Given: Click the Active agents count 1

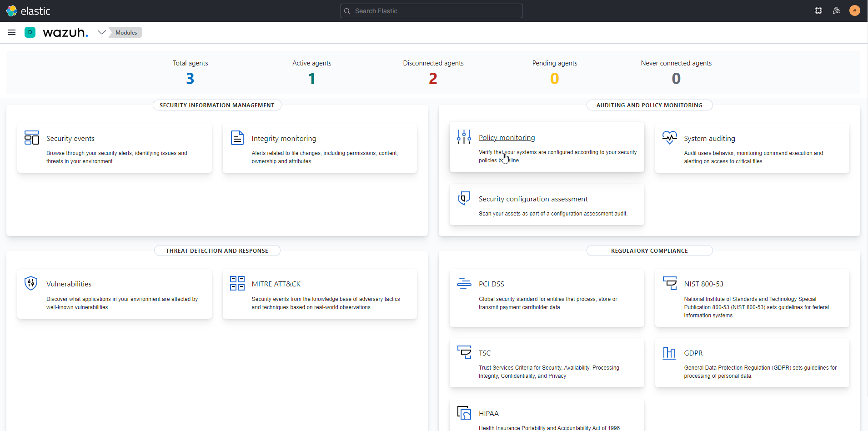Looking at the screenshot, I should 311,79.
